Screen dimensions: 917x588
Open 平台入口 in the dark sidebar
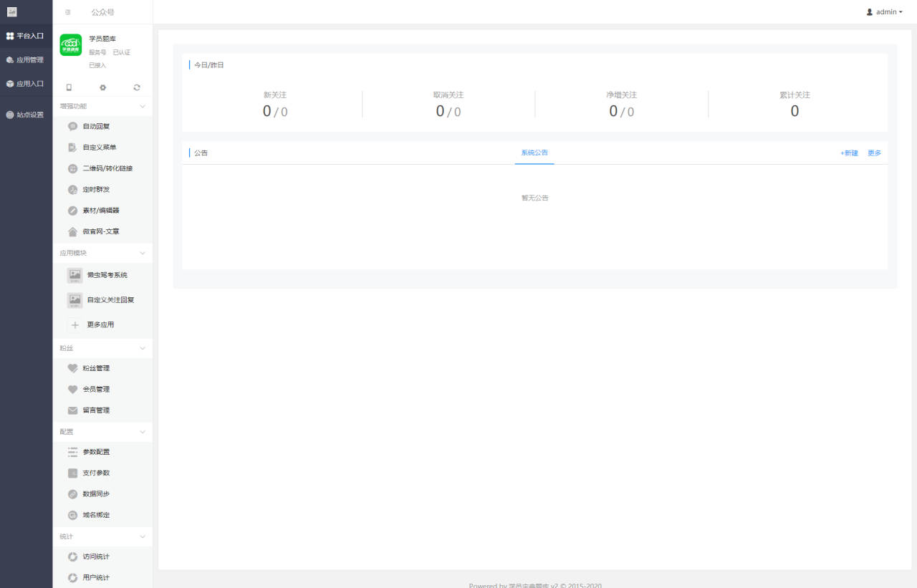tap(26, 35)
